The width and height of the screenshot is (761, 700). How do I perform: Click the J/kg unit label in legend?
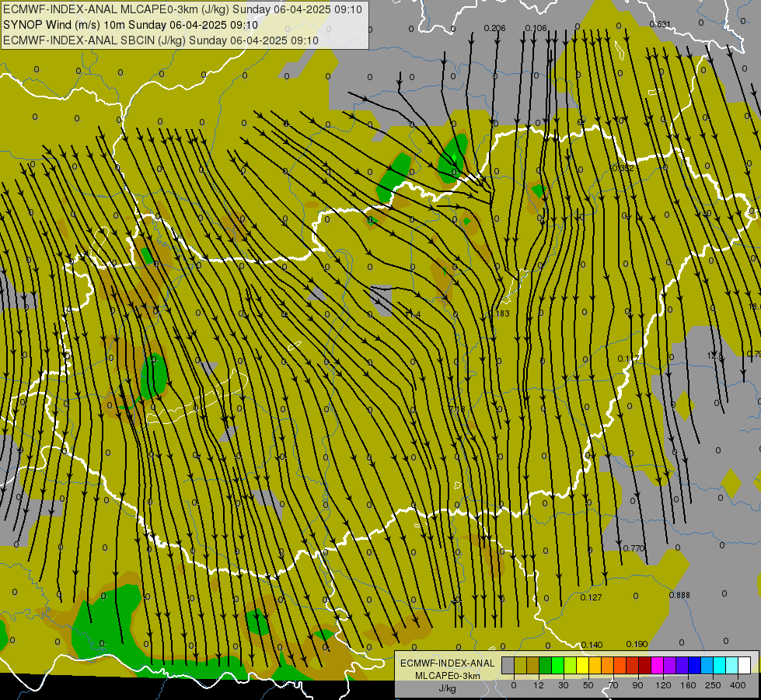tap(448, 689)
